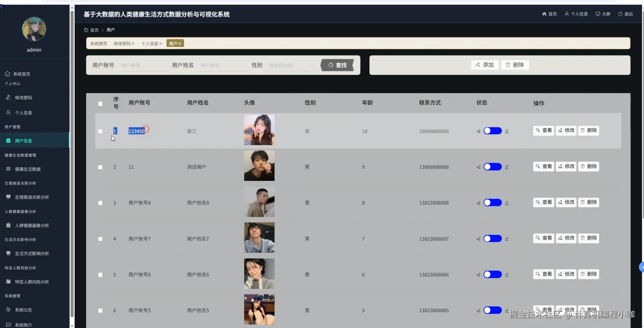The height and width of the screenshot is (328, 644).
Task: Switch to the 个人信息 tab
Action: click(149, 44)
